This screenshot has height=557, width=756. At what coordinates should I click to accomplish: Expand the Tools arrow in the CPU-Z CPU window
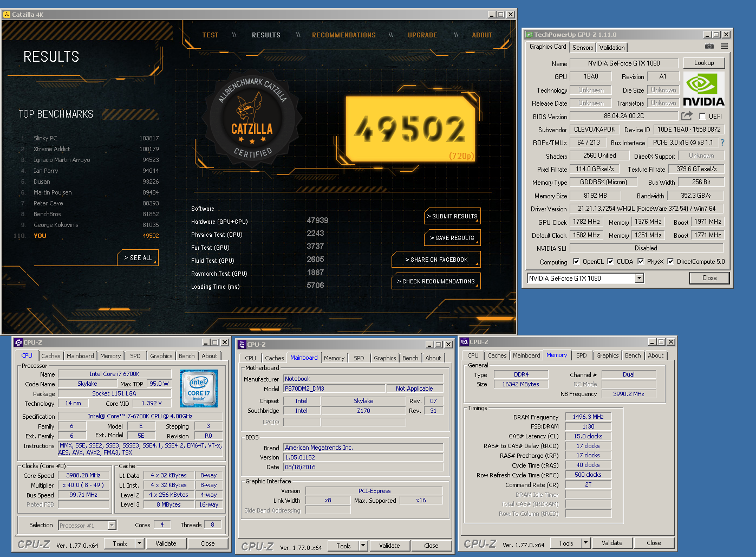139,543
